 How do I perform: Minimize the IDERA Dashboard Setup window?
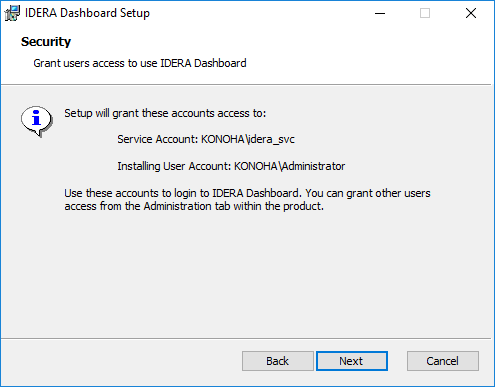380,13
